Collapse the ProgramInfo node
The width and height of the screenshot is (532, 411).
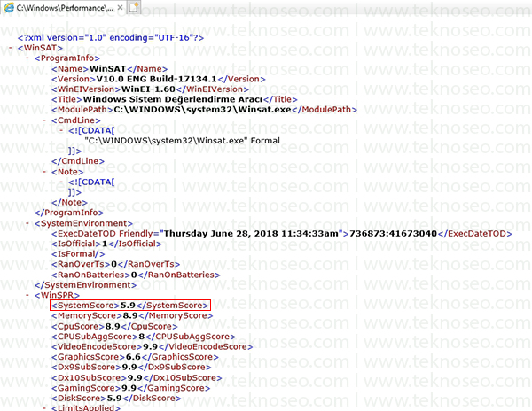coord(27,58)
